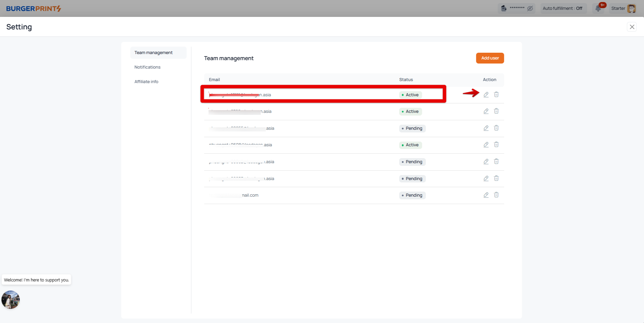Click the BurgerPrints logo
Screen dimensions: 644x323
tap(33, 8)
